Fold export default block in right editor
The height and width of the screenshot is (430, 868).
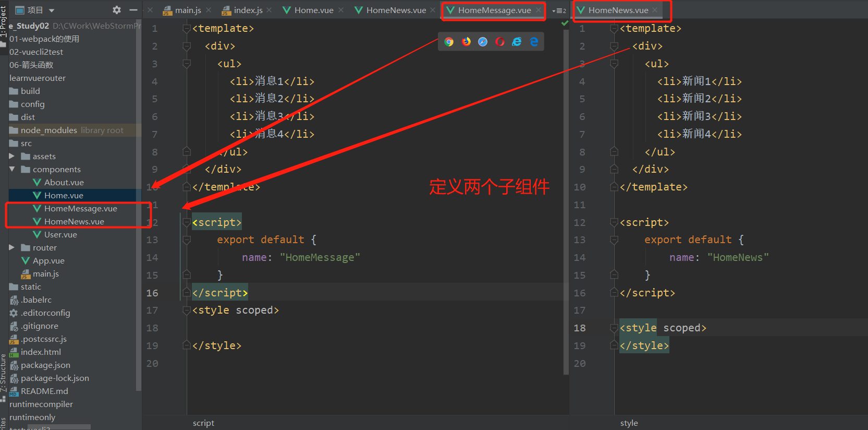click(614, 240)
